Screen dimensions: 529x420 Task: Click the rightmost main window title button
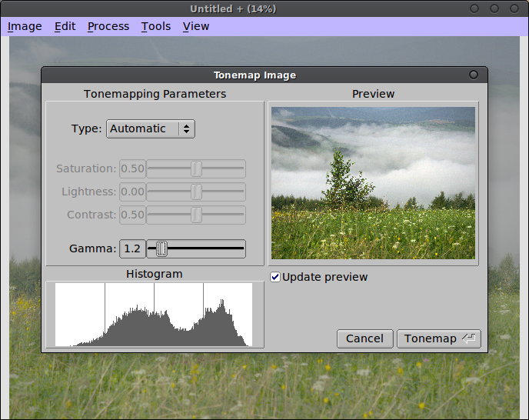pos(514,8)
